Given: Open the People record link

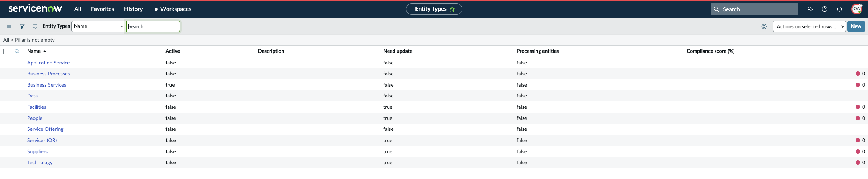Looking at the screenshot, I should (x=35, y=118).
